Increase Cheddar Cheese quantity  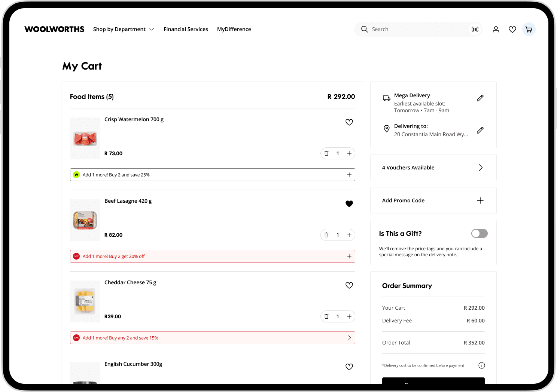point(349,316)
